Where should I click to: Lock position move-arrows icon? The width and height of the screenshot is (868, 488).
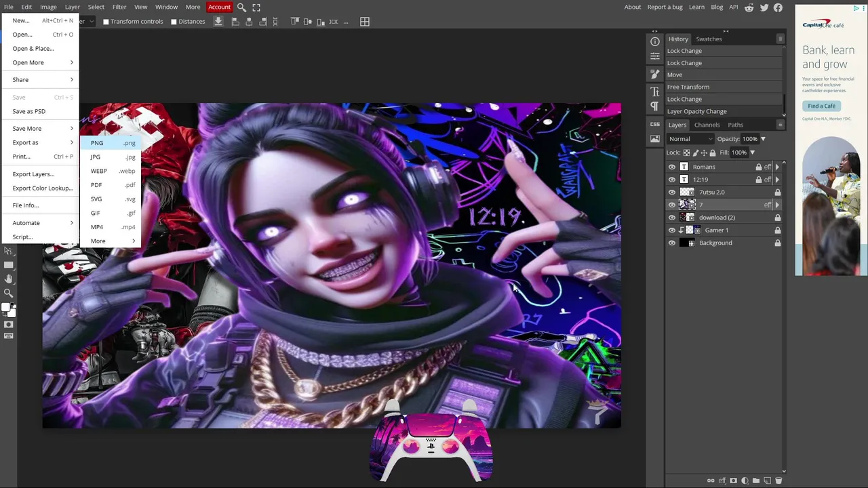tap(704, 152)
